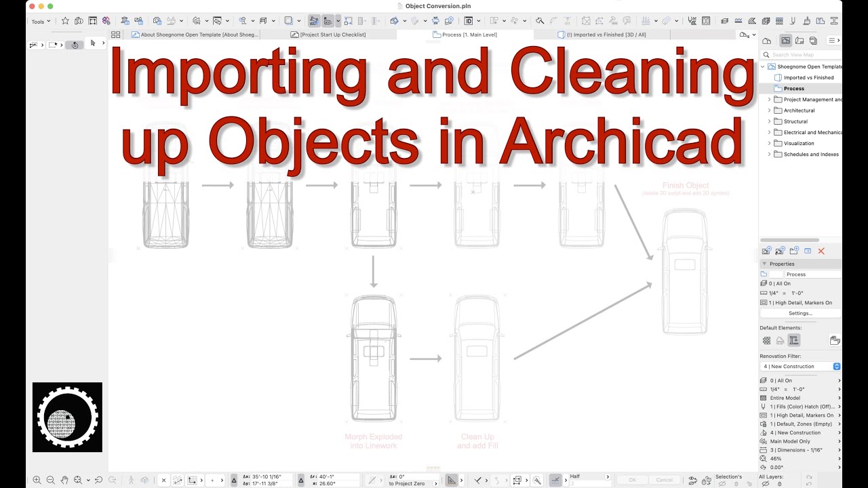This screenshot has height=488, width=868.
Task: Click the slab tool icon at top right
Action: [724, 21]
